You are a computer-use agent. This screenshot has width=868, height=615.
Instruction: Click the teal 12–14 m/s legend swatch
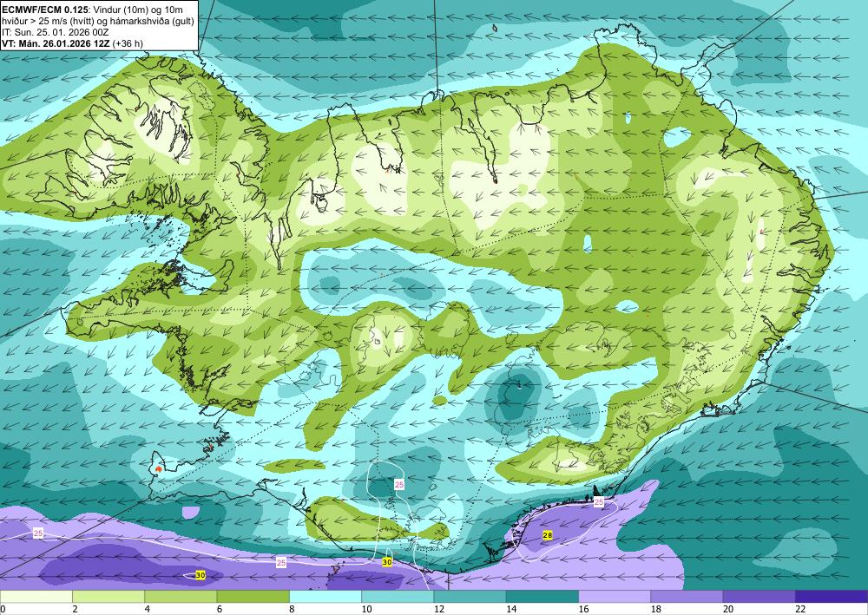(x=470, y=597)
